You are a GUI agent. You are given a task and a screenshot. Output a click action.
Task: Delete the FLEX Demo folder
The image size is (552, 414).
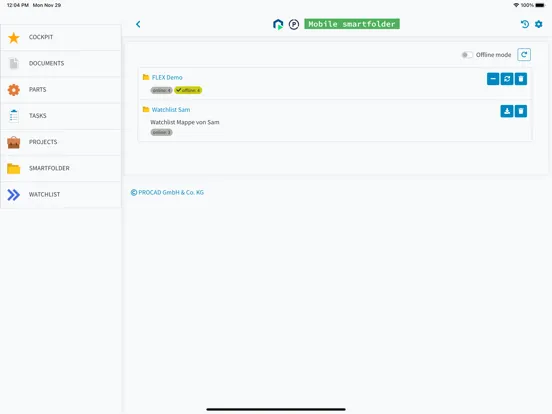coord(521,79)
